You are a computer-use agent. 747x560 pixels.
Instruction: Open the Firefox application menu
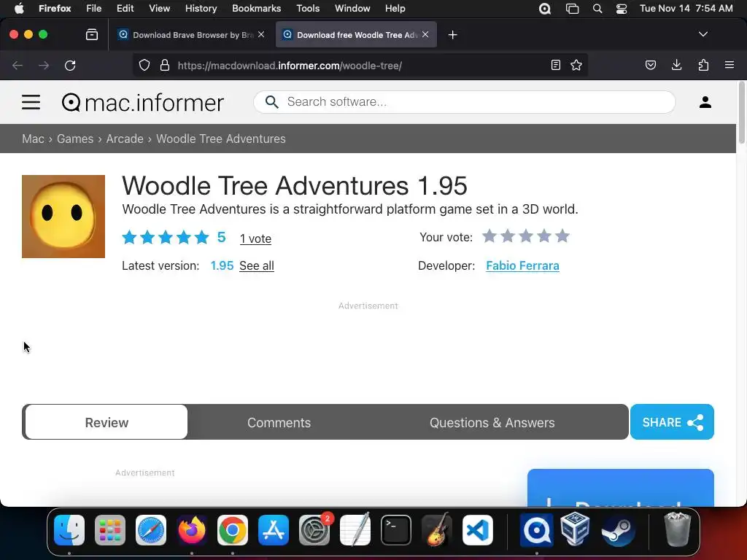click(x=729, y=65)
